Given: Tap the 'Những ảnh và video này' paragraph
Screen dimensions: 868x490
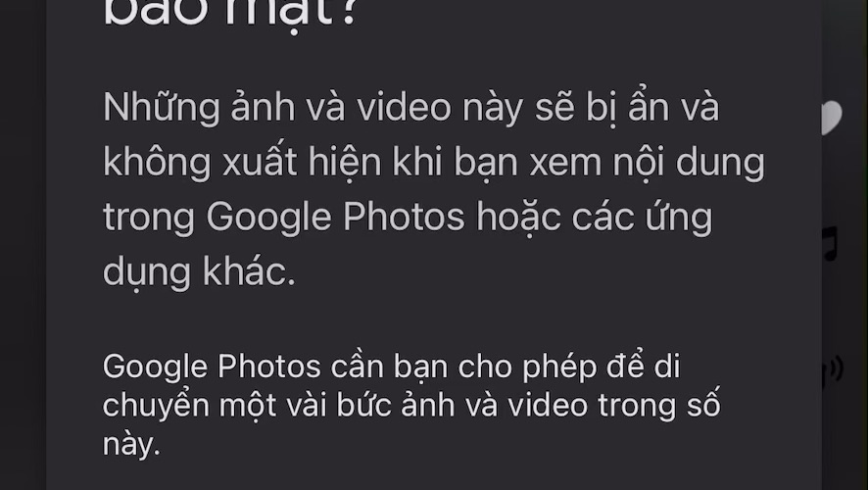Looking at the screenshot, I should pyautogui.click(x=433, y=188).
